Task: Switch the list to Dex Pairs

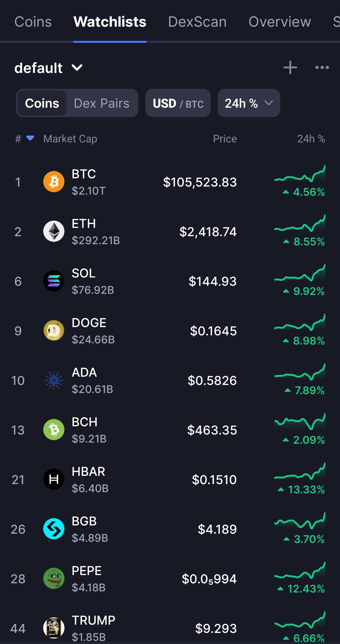Action: tap(102, 103)
